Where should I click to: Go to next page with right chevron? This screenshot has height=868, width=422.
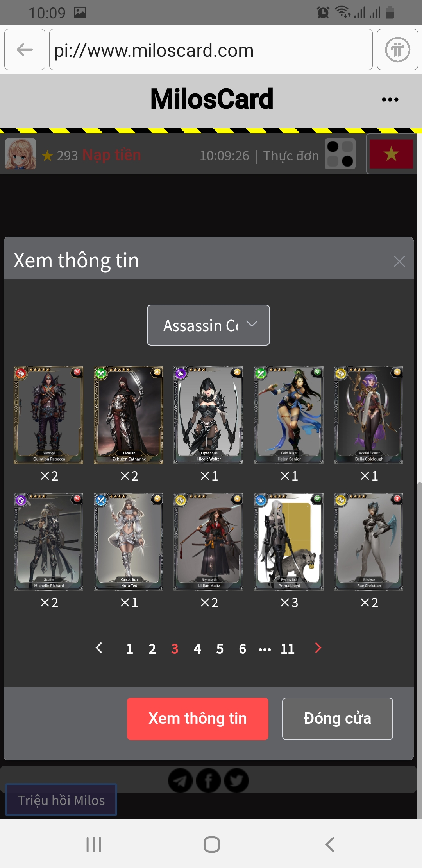click(x=318, y=648)
